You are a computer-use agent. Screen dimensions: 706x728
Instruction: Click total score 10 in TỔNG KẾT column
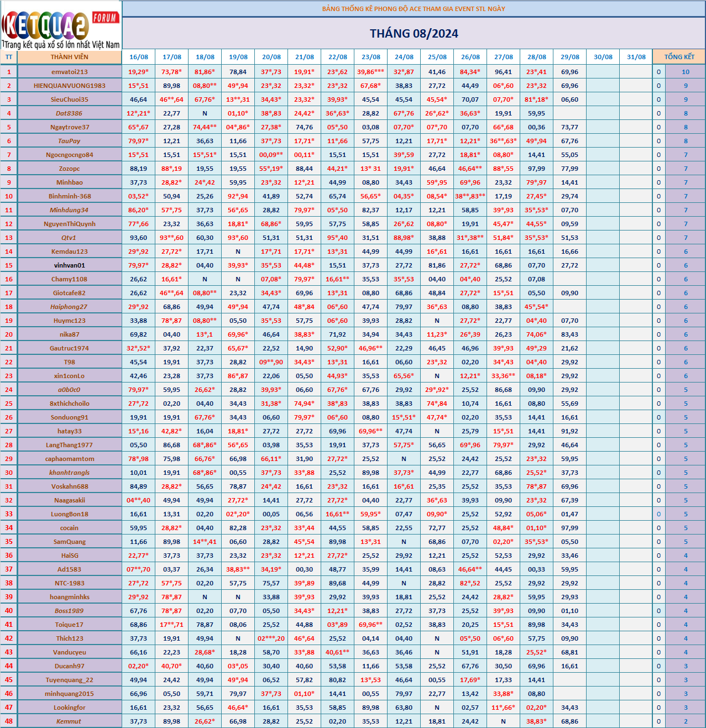(686, 72)
